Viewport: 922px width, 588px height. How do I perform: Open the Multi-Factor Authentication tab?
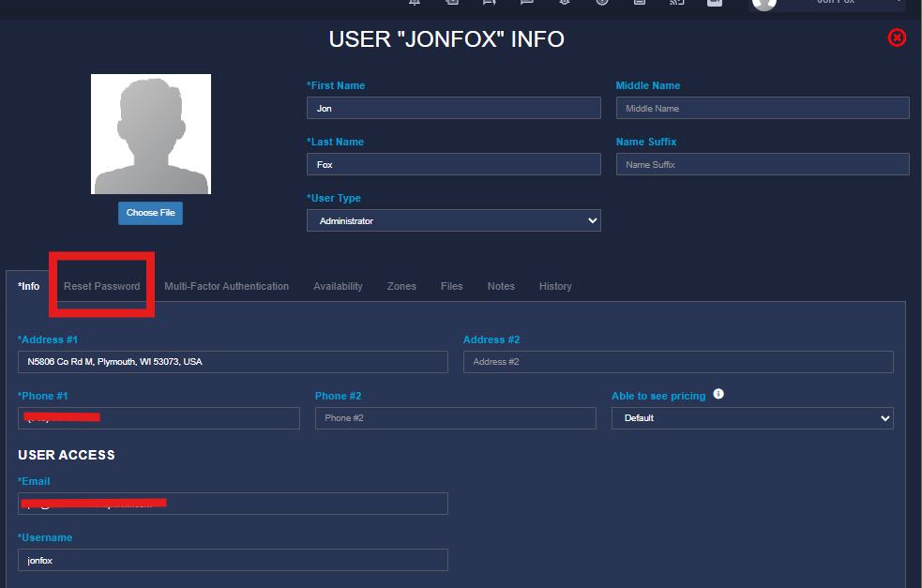point(226,286)
